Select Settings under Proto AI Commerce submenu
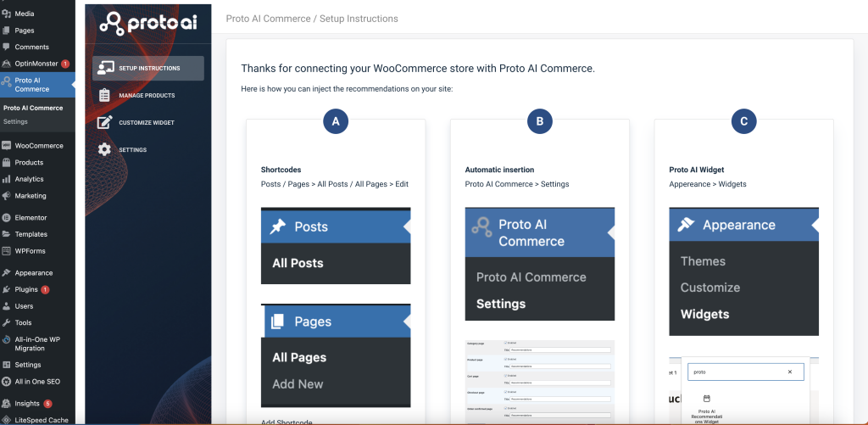 click(x=15, y=121)
